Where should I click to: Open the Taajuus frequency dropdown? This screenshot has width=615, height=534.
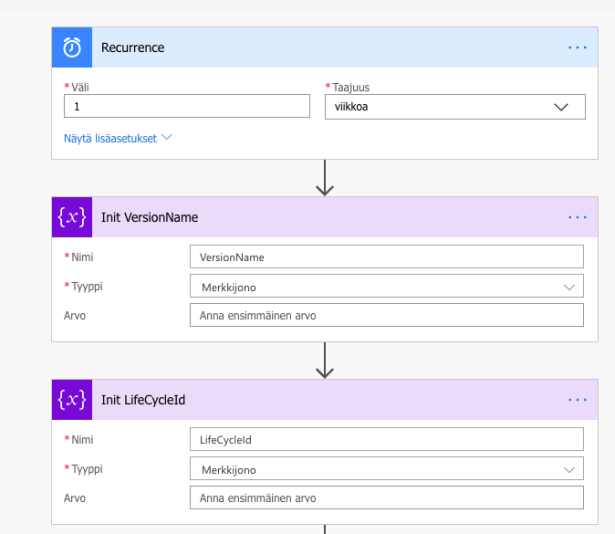[x=455, y=107]
